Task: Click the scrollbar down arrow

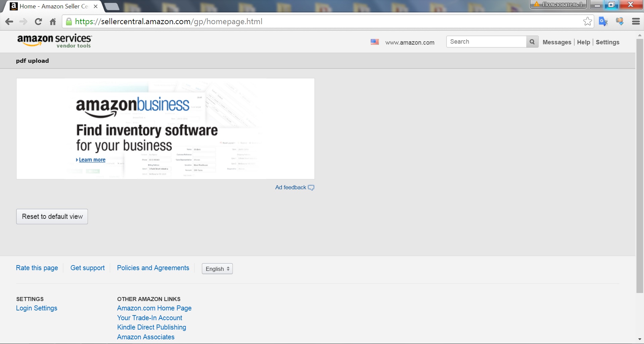Action: tap(640, 340)
